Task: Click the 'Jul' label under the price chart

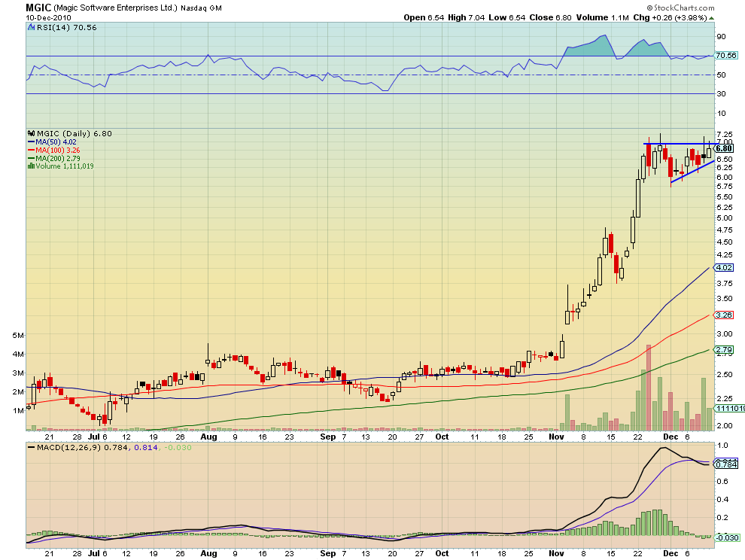Action: pos(95,437)
